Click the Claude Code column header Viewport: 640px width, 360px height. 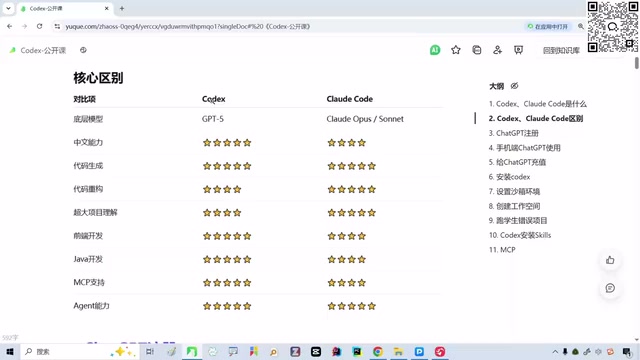point(349,99)
